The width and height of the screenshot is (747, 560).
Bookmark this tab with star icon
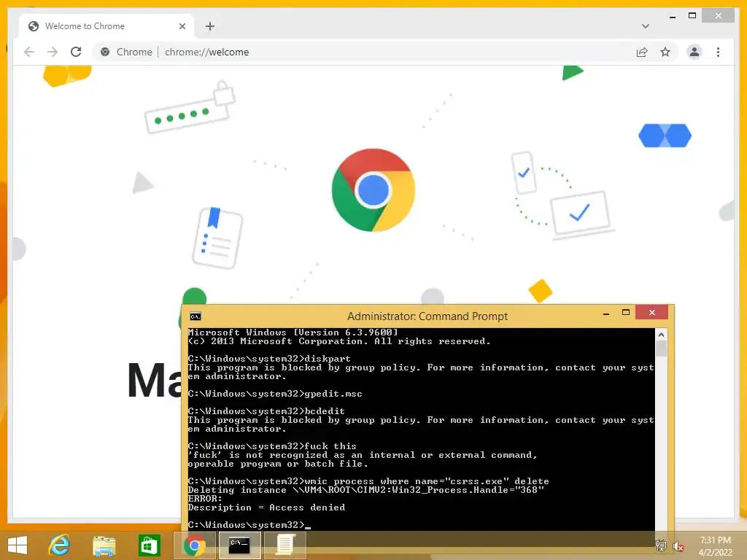pos(665,52)
